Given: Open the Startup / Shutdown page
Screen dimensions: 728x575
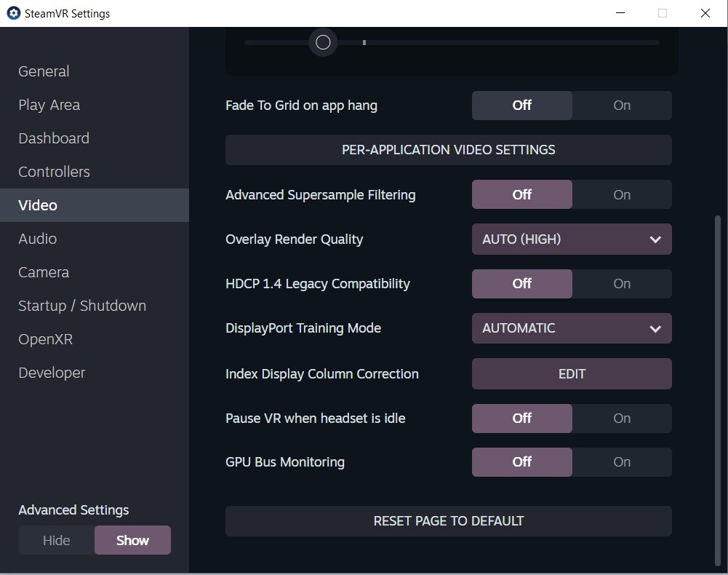Looking at the screenshot, I should point(95,306).
